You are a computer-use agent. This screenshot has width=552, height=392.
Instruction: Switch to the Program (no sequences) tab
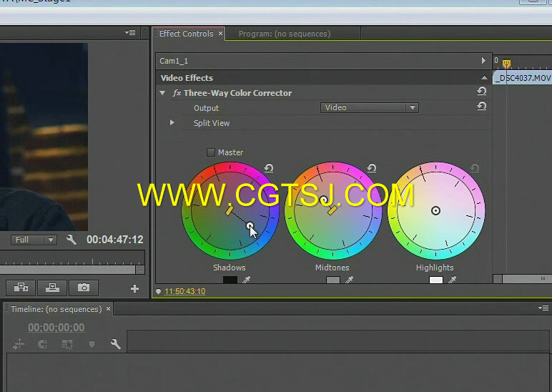point(285,34)
